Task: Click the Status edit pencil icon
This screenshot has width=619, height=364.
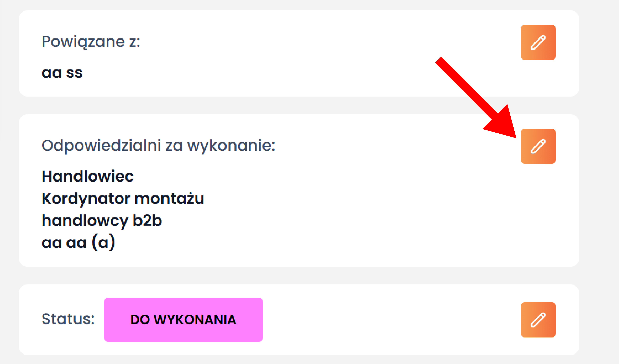Action: 538,320
